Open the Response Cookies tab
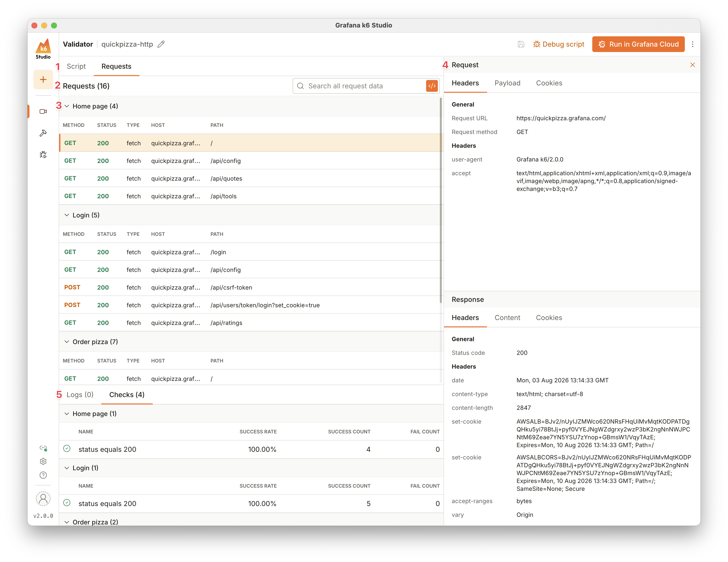This screenshot has width=728, height=562. pos(549,318)
